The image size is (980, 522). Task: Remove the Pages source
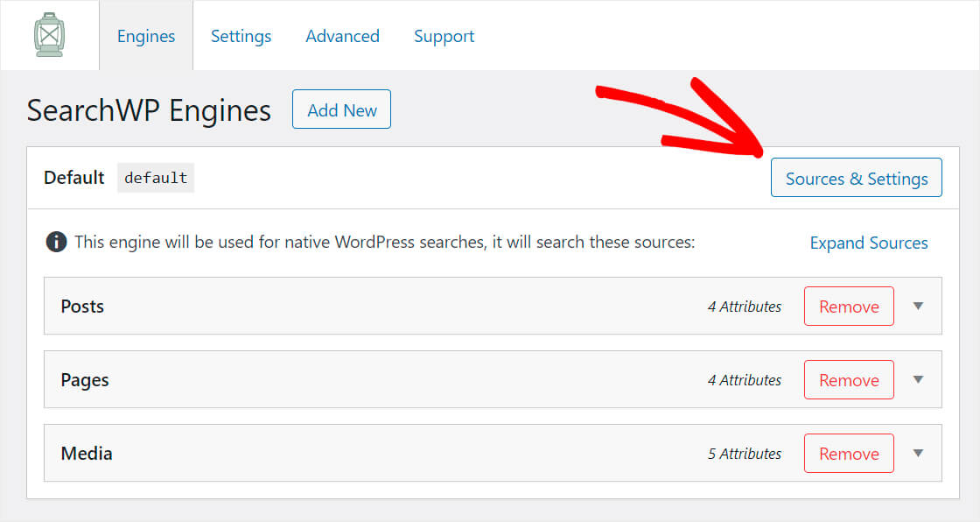point(849,380)
